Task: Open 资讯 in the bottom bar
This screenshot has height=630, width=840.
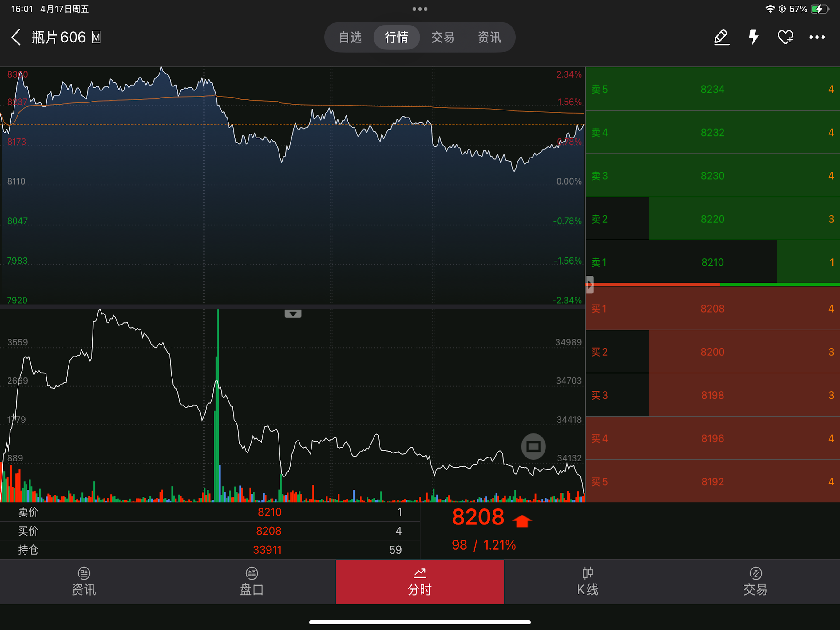Action: (x=84, y=582)
